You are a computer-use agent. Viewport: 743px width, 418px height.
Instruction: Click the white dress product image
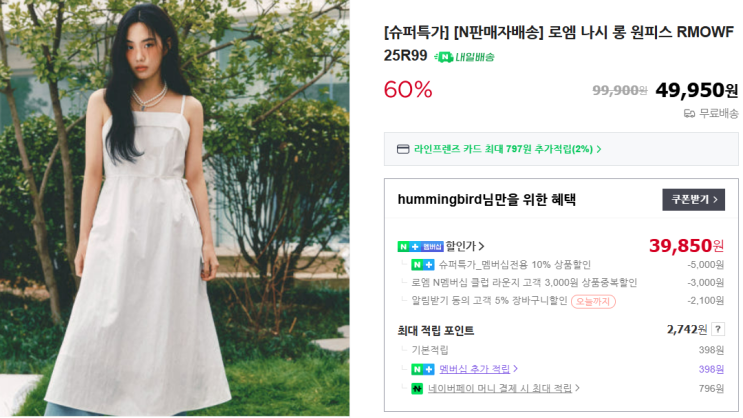pos(175,208)
